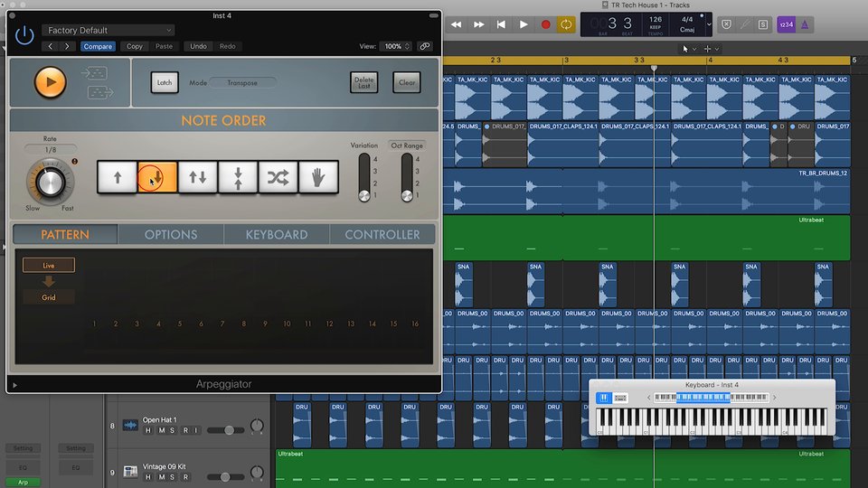Click the Copy button in plugin header
This screenshot has width=868, height=488.
[x=135, y=46]
